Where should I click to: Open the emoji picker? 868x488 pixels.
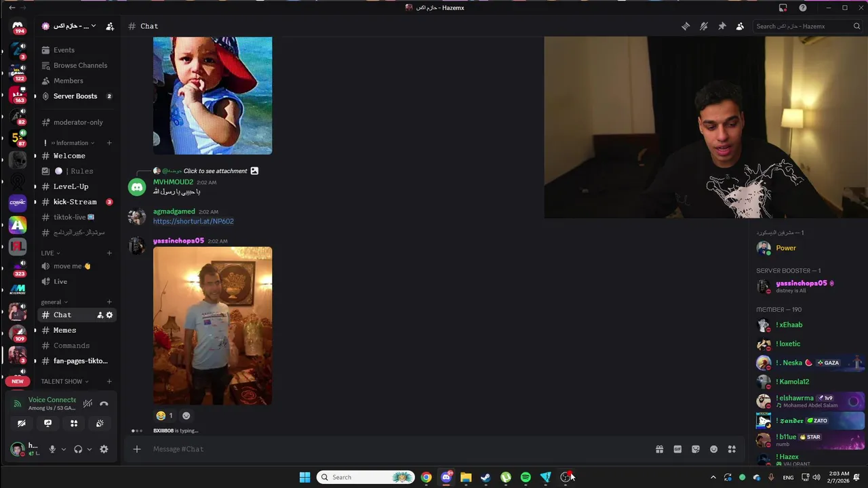[x=713, y=449]
